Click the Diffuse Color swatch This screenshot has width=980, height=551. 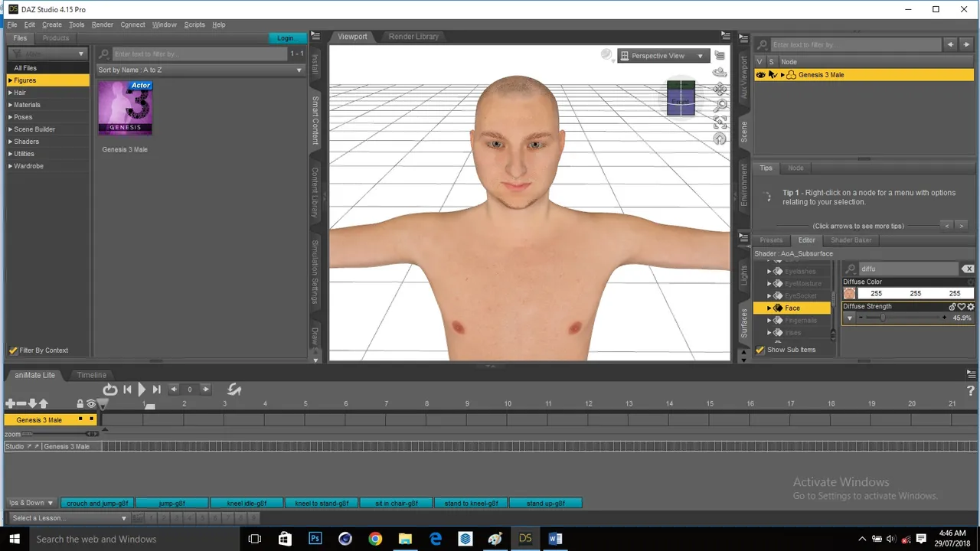pos(849,293)
